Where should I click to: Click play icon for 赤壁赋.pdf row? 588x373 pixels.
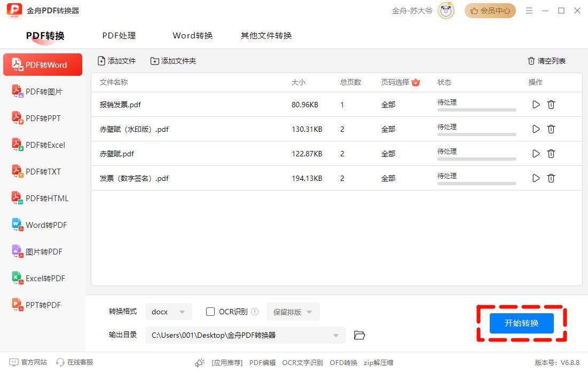point(536,154)
